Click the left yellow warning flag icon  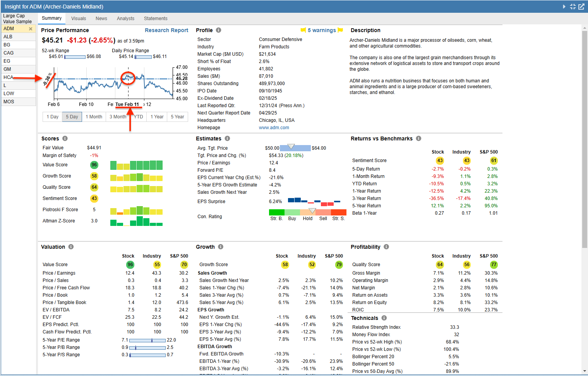click(303, 30)
